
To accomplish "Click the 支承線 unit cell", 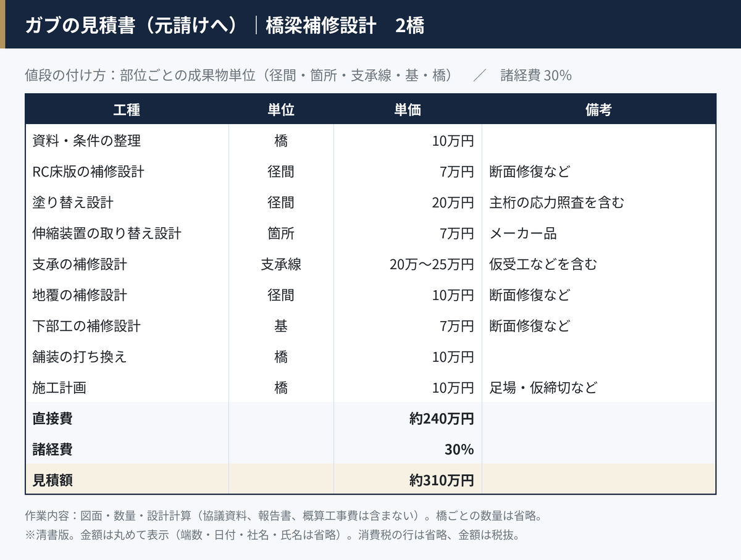I will point(281,264).
